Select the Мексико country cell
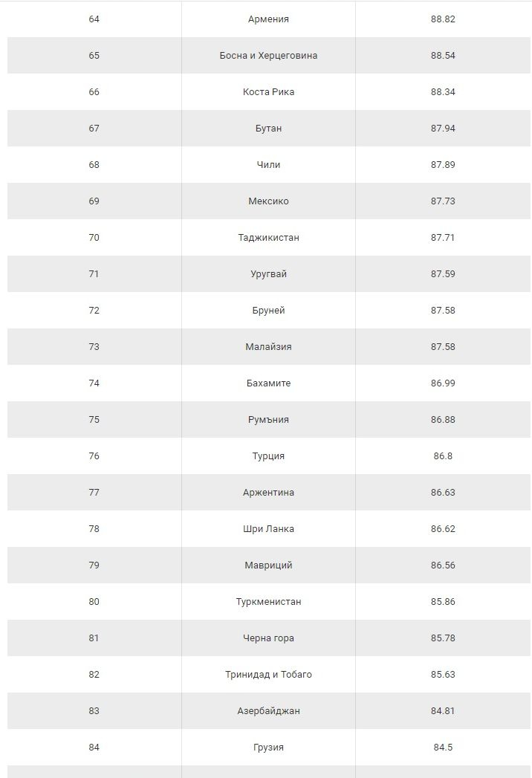 tap(268, 201)
